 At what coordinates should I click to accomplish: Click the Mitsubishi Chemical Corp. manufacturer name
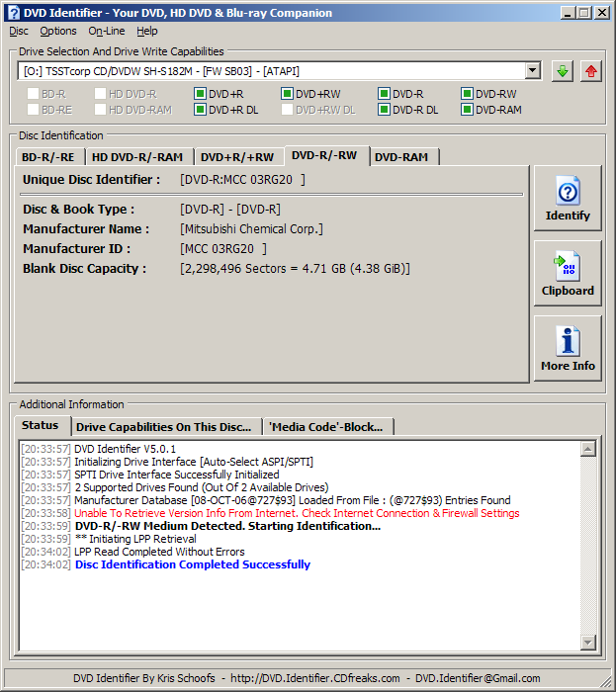(x=251, y=229)
